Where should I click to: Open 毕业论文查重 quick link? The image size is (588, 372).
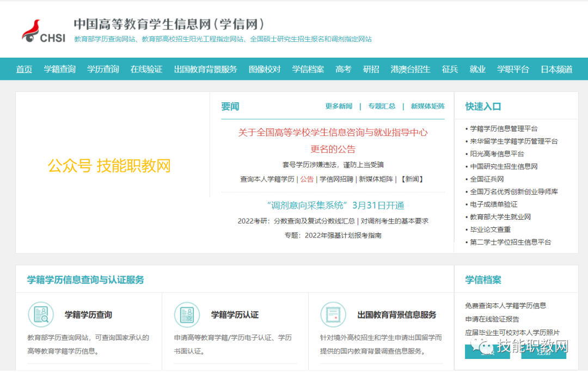491,230
